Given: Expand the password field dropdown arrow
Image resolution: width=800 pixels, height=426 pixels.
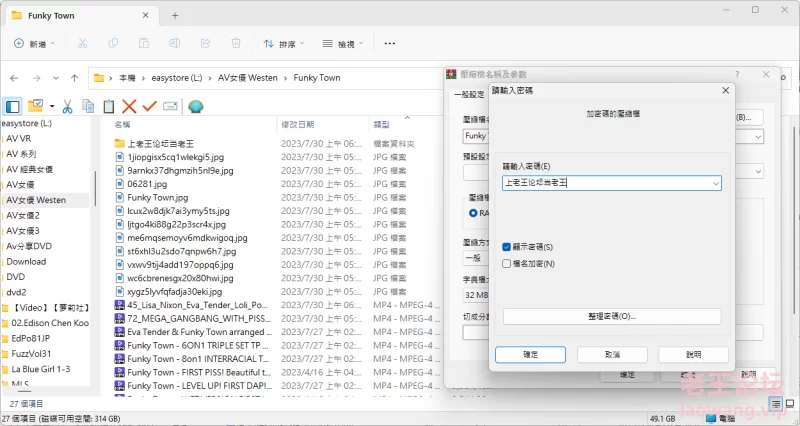Looking at the screenshot, I should pos(715,183).
